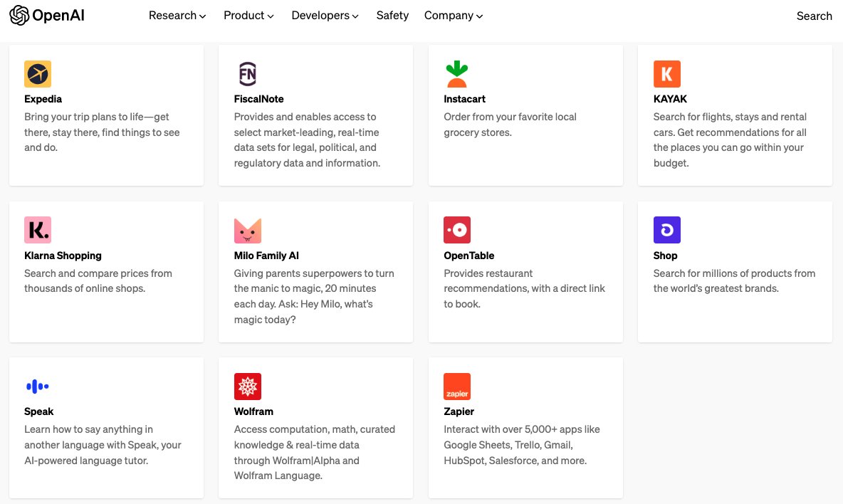Click the Zapier plugin title

[459, 411]
